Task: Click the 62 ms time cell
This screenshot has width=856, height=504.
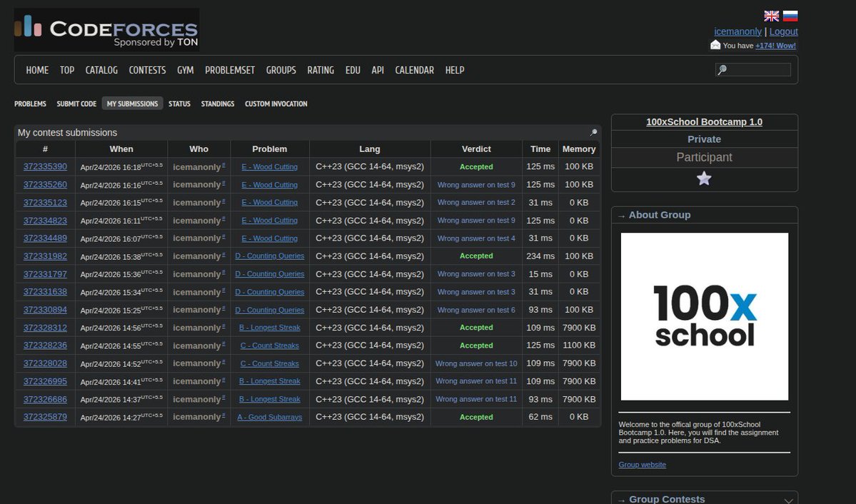Action: (x=540, y=417)
